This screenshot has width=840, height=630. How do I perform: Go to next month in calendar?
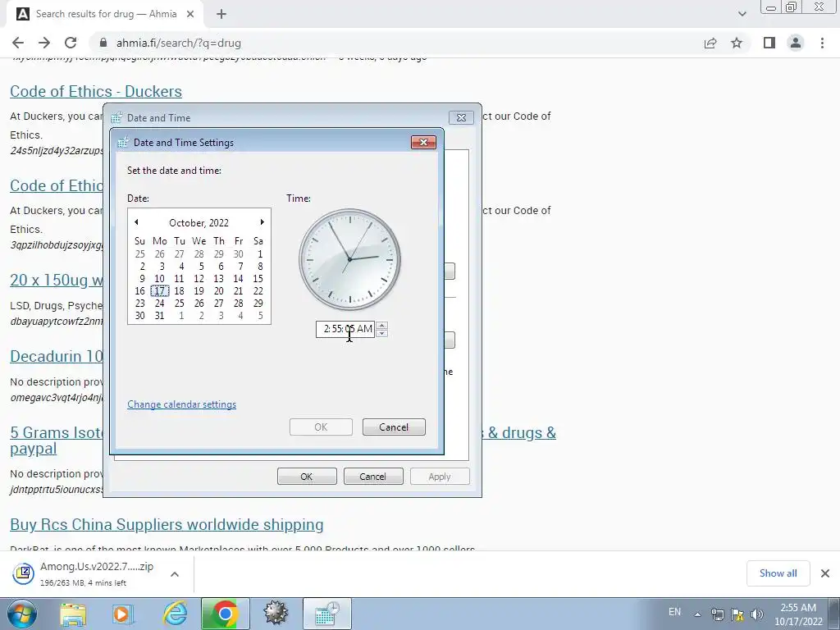click(x=262, y=221)
